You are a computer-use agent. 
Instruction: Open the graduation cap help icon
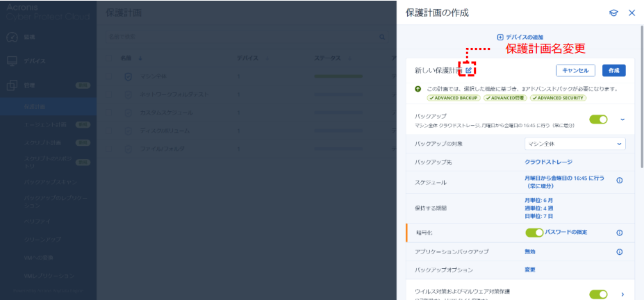(x=613, y=13)
